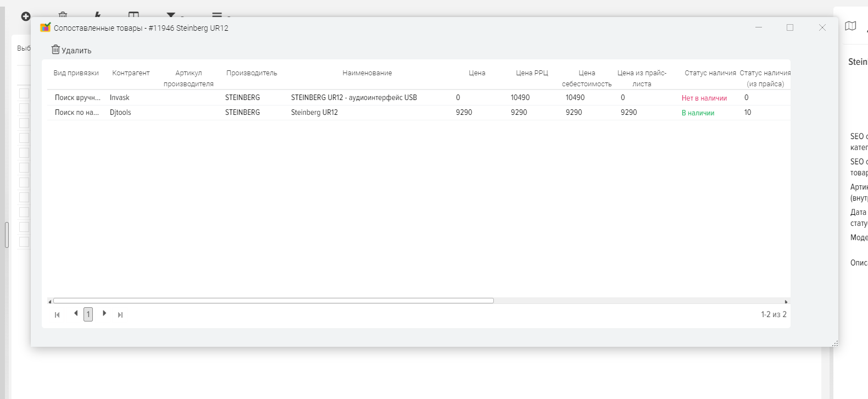868x399 pixels.
Task: Sort by the Наименование column header
Action: (367, 73)
